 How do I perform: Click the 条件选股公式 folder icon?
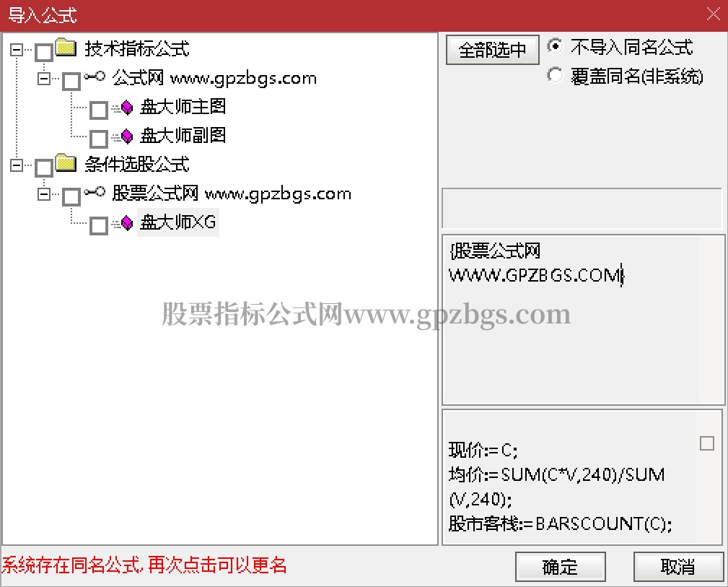click(66, 165)
